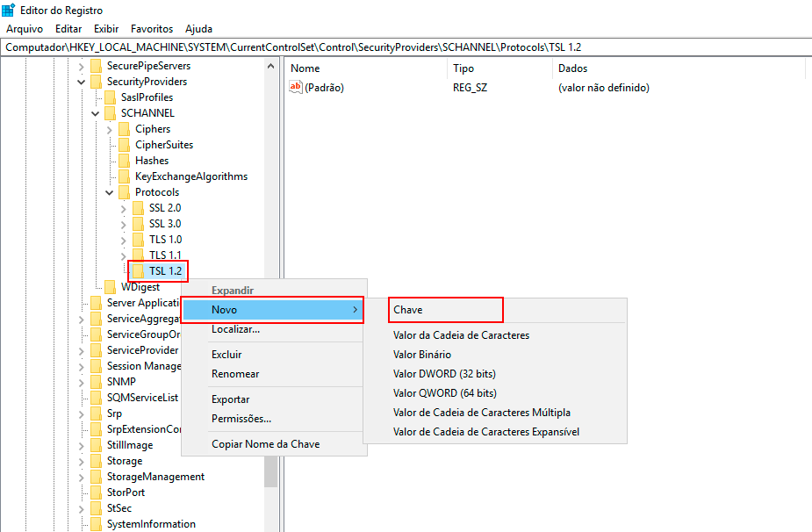Screen dimensions: 812x532
Task: Click the SCHANNEL folder icon
Action: click(x=111, y=113)
